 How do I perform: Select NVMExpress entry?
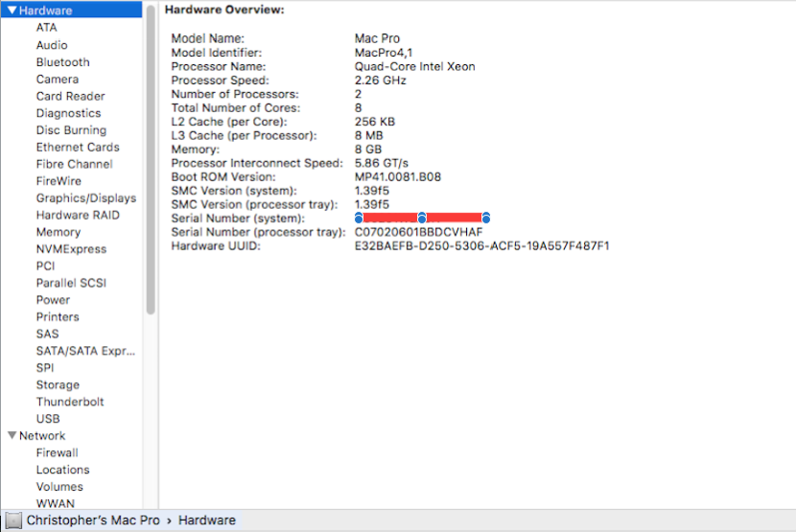71,249
